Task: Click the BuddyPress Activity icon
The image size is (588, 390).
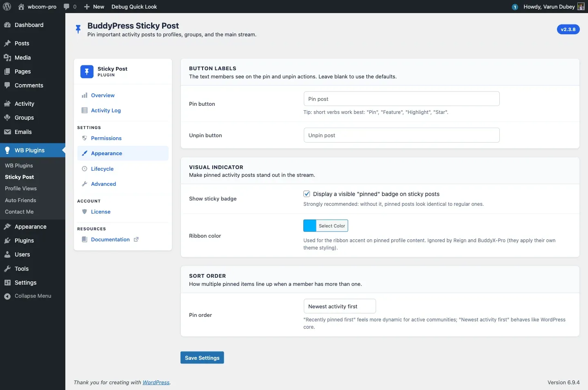Action: click(7, 104)
